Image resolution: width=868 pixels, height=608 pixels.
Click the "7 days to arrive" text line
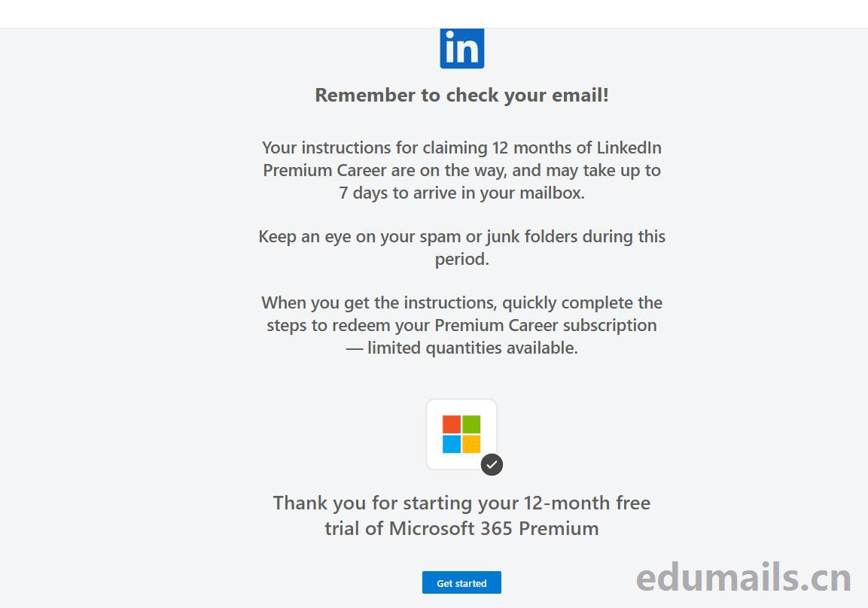click(x=461, y=193)
